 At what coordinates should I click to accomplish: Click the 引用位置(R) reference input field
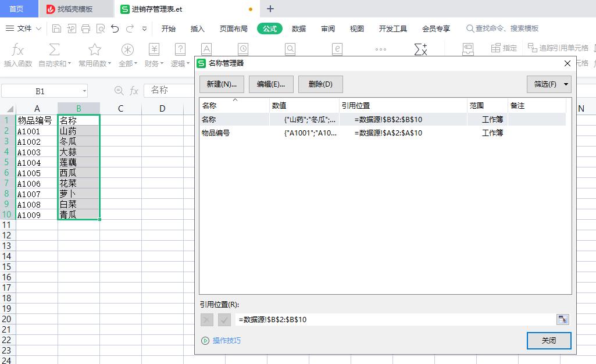point(378,319)
